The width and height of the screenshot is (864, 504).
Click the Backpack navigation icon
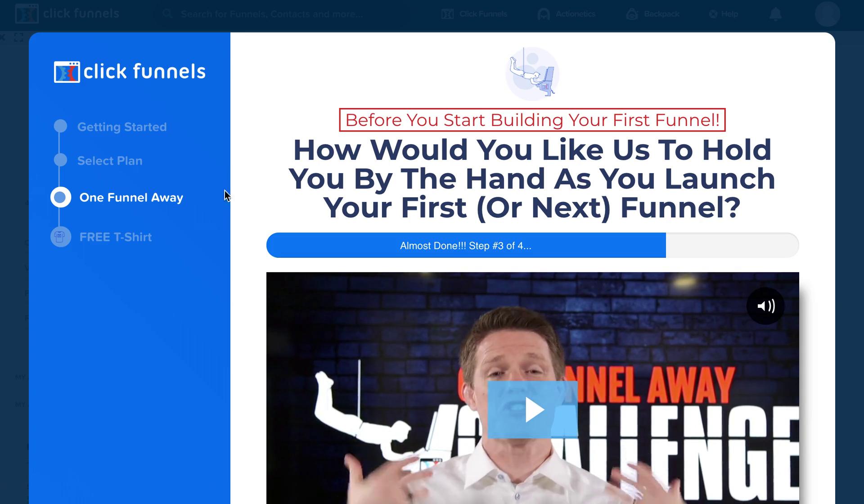pyautogui.click(x=633, y=13)
